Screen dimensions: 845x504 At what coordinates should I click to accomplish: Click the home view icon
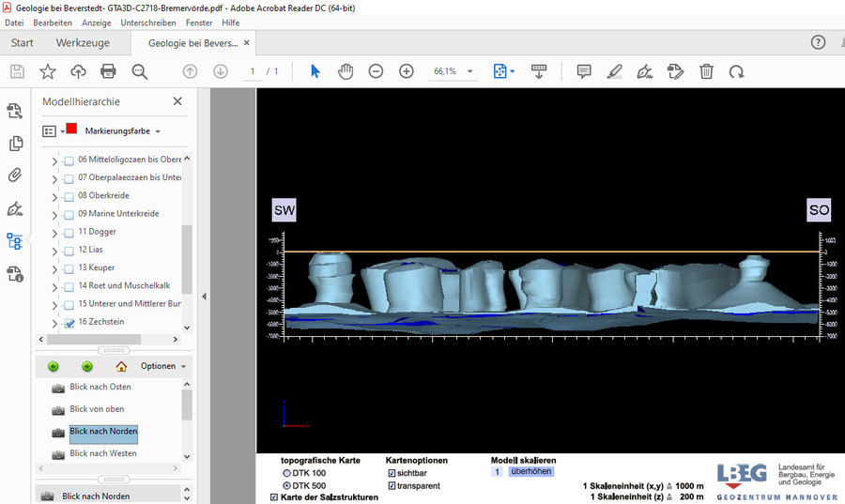click(x=121, y=366)
